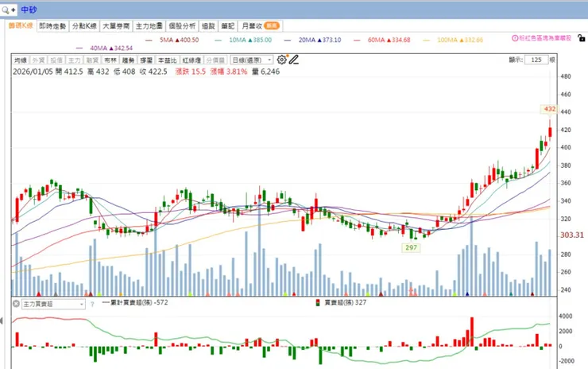Viewport: 588px width, 369px height.
Task: Toggle the 主力 overlay button
Action: tap(74, 60)
